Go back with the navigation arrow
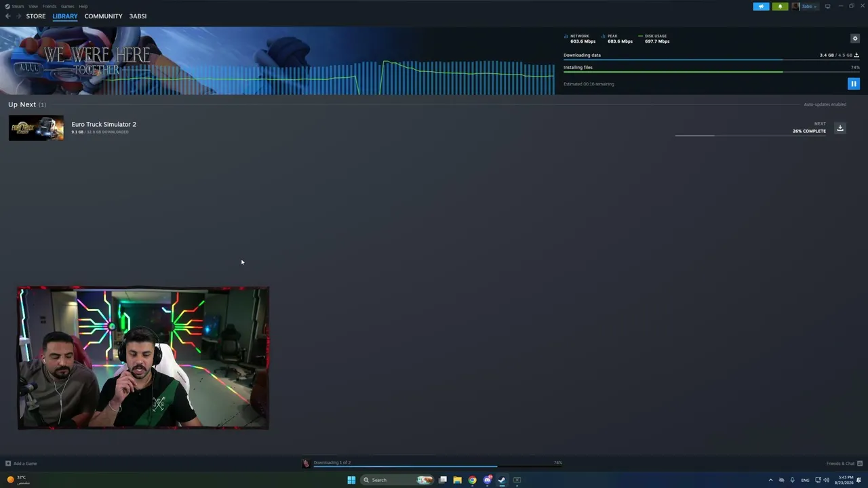This screenshot has height=488, width=868. point(7,16)
